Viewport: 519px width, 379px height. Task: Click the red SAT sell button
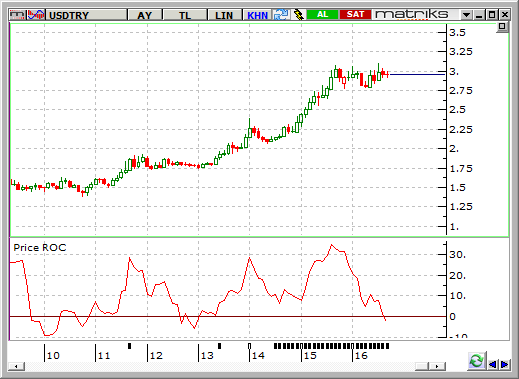click(x=355, y=15)
